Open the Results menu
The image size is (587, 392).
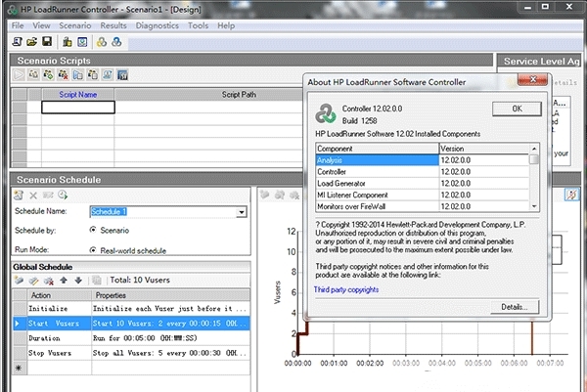[113, 25]
